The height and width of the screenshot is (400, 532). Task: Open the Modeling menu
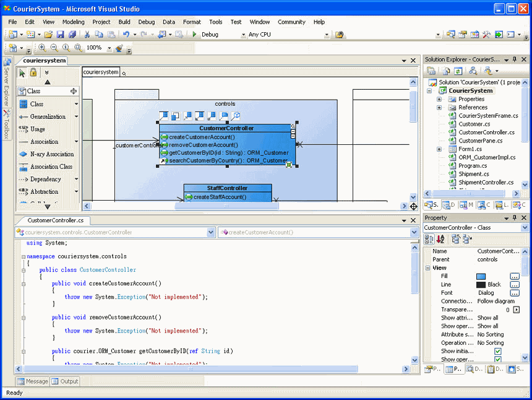pyautogui.click(x=74, y=22)
